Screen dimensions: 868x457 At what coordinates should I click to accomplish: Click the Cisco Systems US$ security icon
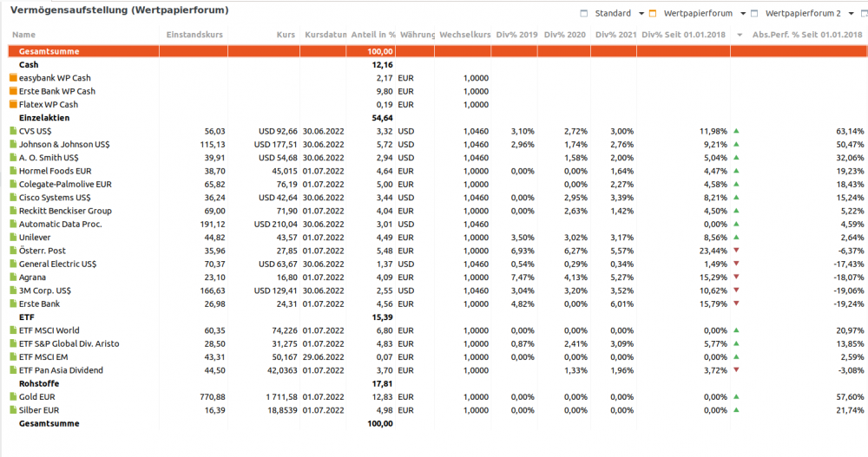(13, 198)
